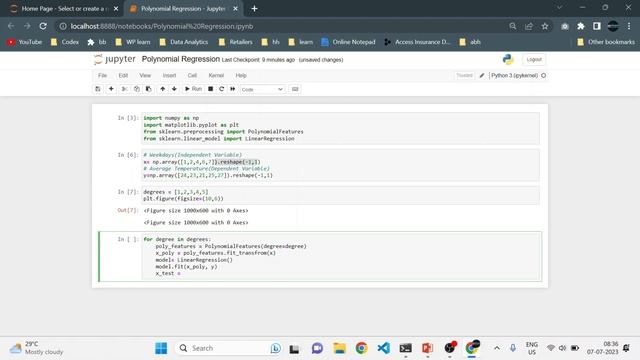Click the Logout button

point(534,60)
